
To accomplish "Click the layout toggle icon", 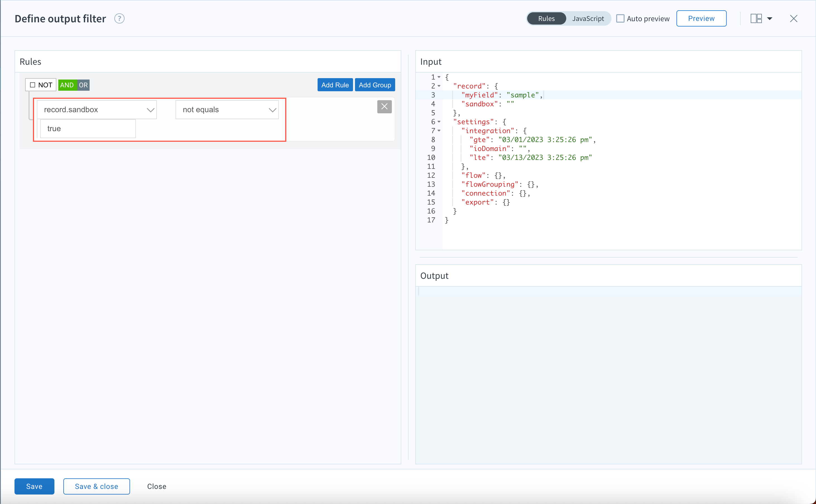I will [756, 18].
